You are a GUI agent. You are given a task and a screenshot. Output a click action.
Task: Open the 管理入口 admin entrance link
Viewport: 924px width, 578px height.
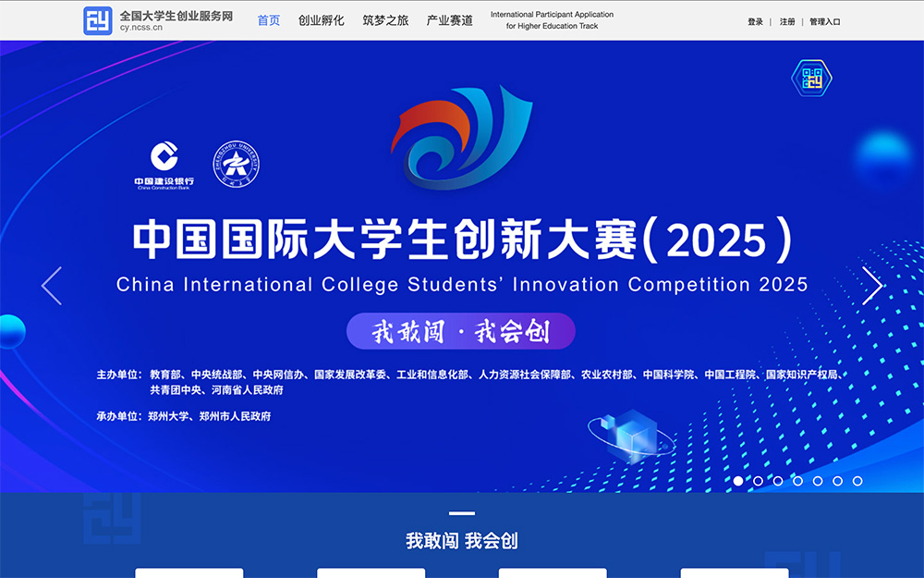point(825,22)
